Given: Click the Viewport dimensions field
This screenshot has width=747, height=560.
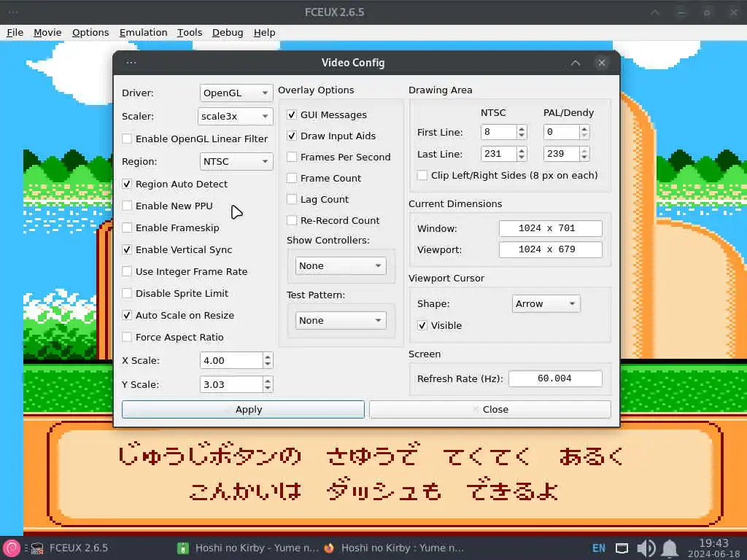Looking at the screenshot, I should click(x=550, y=249).
